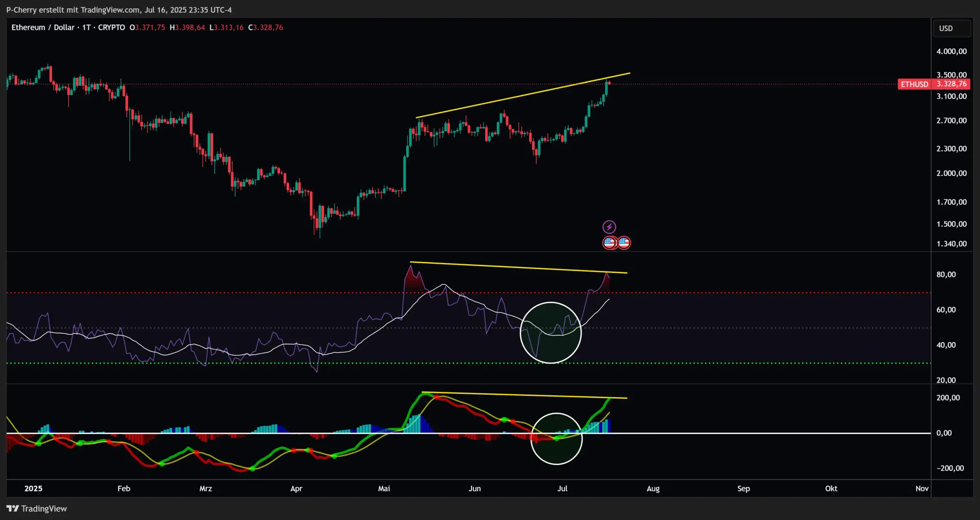Click the 4.000,00 price axis label

952,51
